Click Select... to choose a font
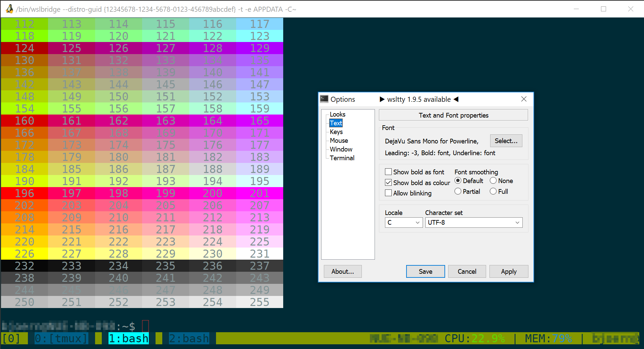 [506, 141]
